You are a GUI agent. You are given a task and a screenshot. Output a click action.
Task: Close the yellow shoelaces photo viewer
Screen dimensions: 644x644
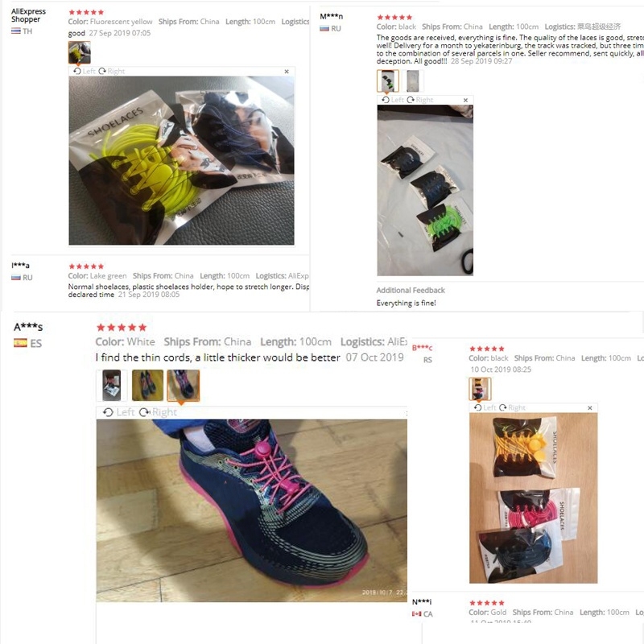tap(287, 72)
